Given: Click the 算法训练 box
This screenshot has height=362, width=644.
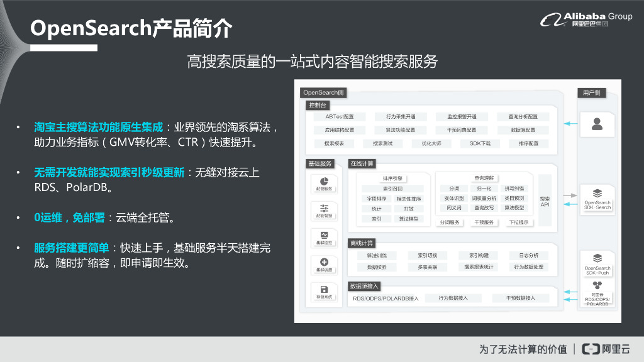Looking at the screenshot, I should (377, 256).
